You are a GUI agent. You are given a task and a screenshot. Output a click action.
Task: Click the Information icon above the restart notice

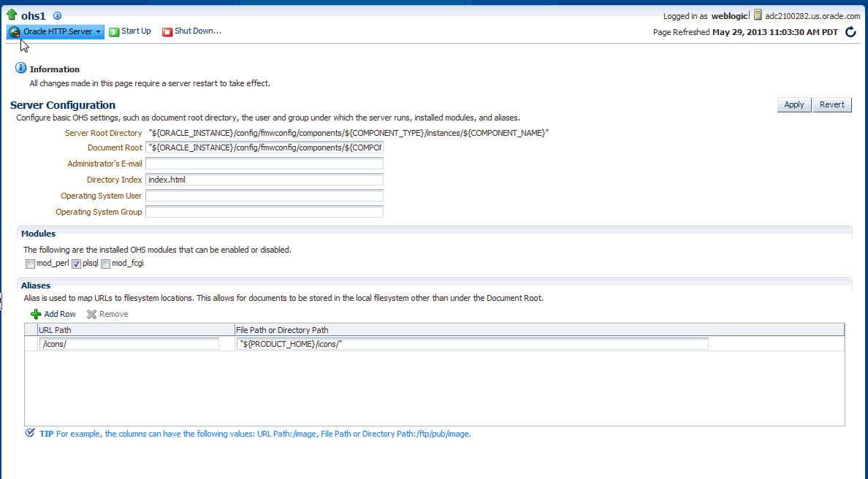[20, 68]
